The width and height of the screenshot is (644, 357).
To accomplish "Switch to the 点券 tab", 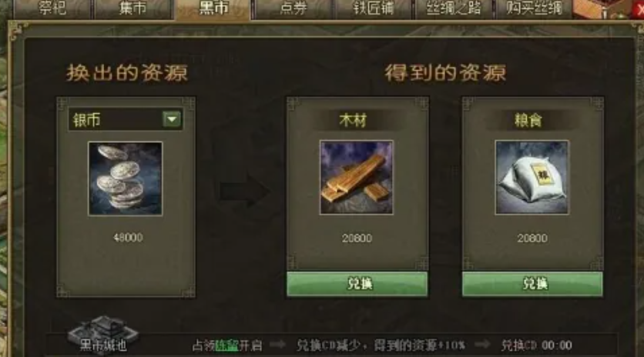I will pos(293,9).
